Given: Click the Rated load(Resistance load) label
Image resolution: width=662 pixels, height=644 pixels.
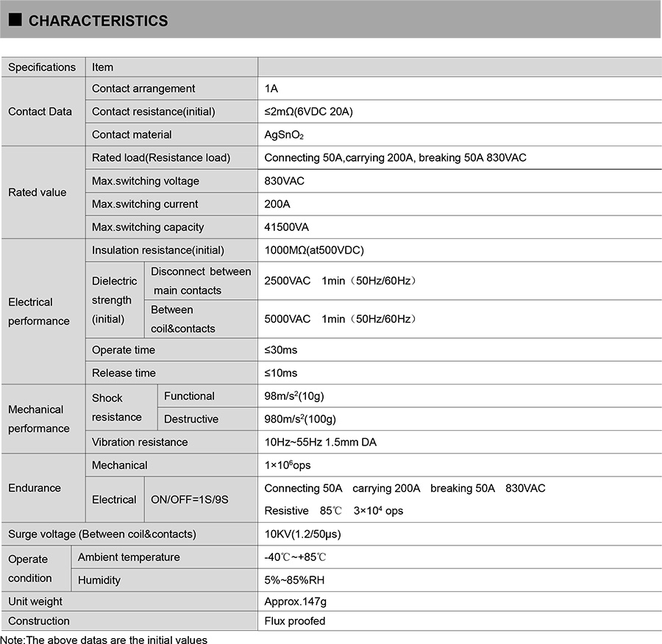Looking at the screenshot, I should coord(161,158).
